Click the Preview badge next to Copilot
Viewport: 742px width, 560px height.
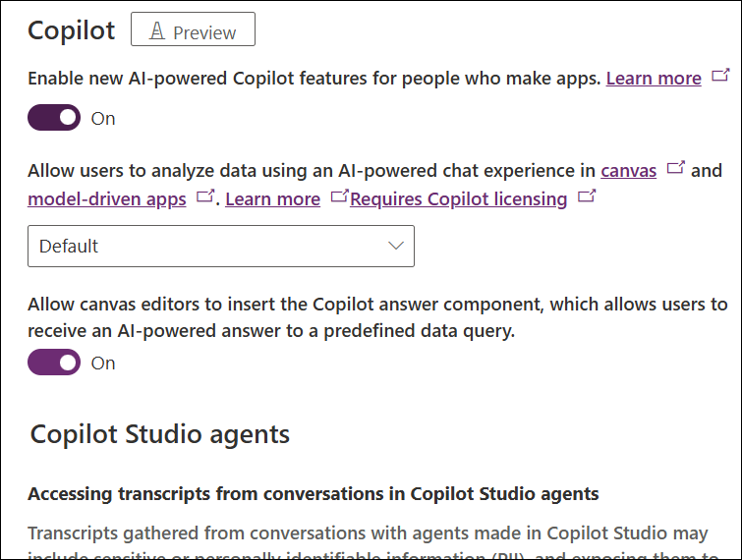click(193, 31)
